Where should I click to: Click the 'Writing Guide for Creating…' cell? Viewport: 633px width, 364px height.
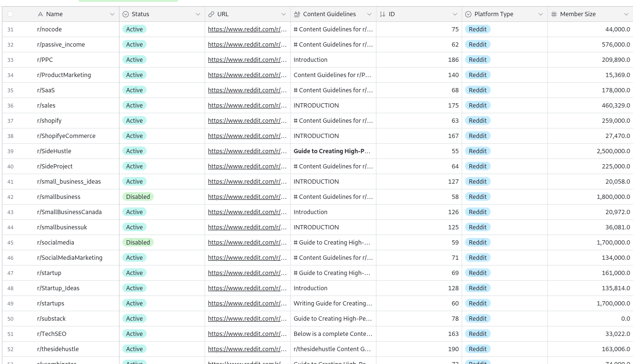333,304
